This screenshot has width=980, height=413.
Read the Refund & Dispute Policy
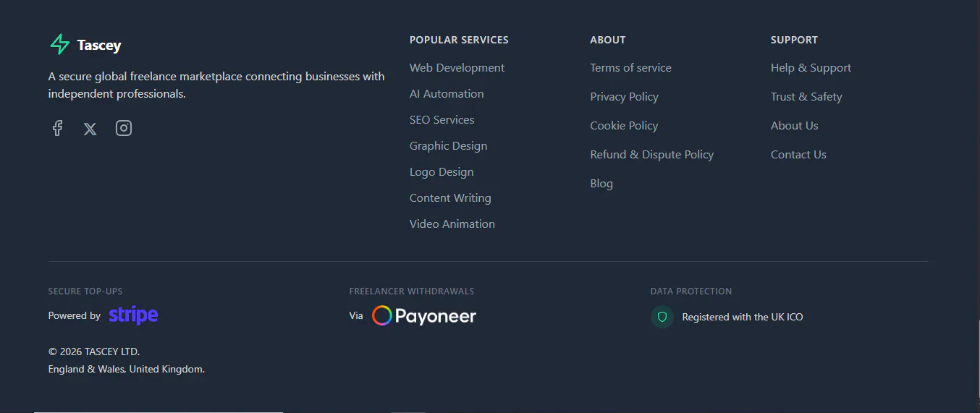(x=651, y=155)
